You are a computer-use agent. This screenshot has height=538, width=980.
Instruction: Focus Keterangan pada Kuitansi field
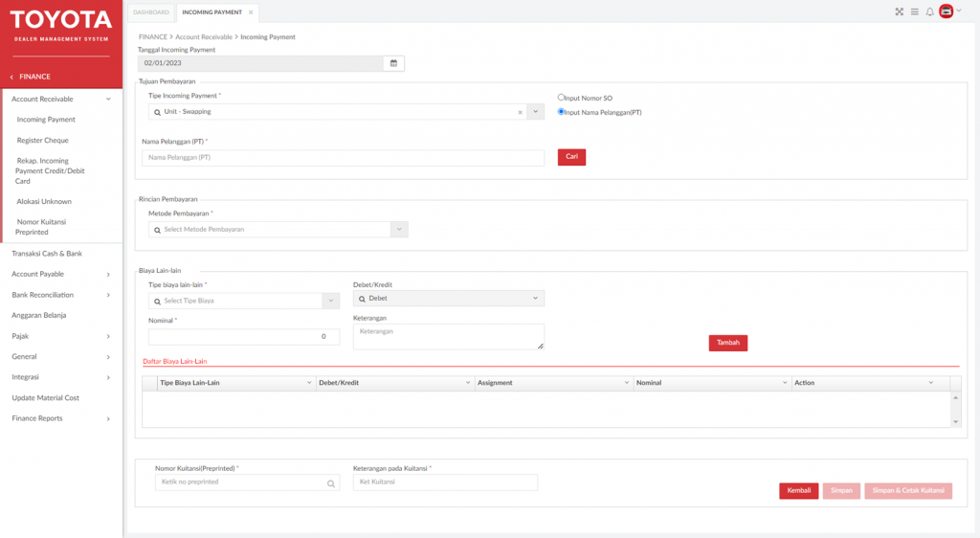click(x=445, y=482)
